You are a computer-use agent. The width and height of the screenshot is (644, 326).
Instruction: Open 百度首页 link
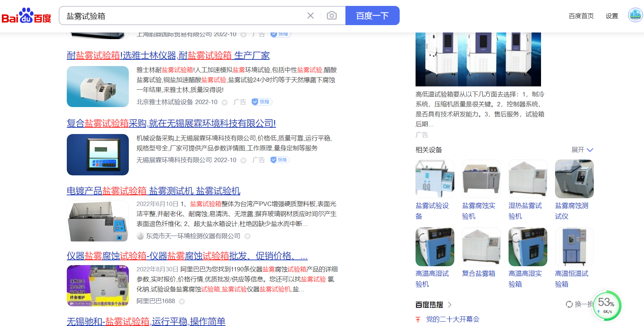pos(581,16)
